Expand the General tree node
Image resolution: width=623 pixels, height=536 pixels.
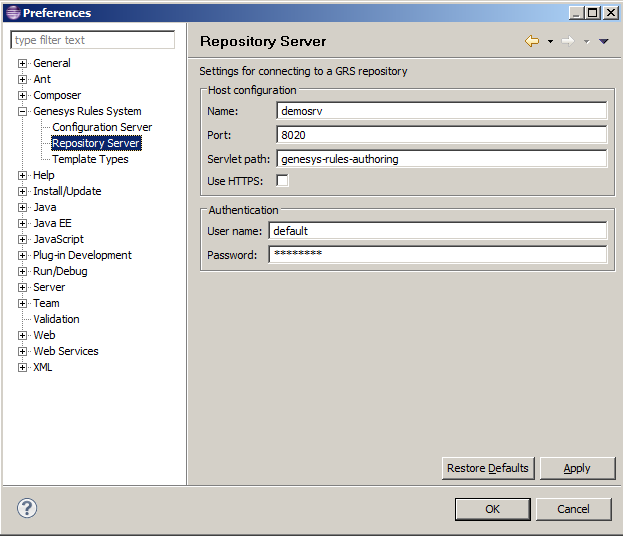(23, 63)
